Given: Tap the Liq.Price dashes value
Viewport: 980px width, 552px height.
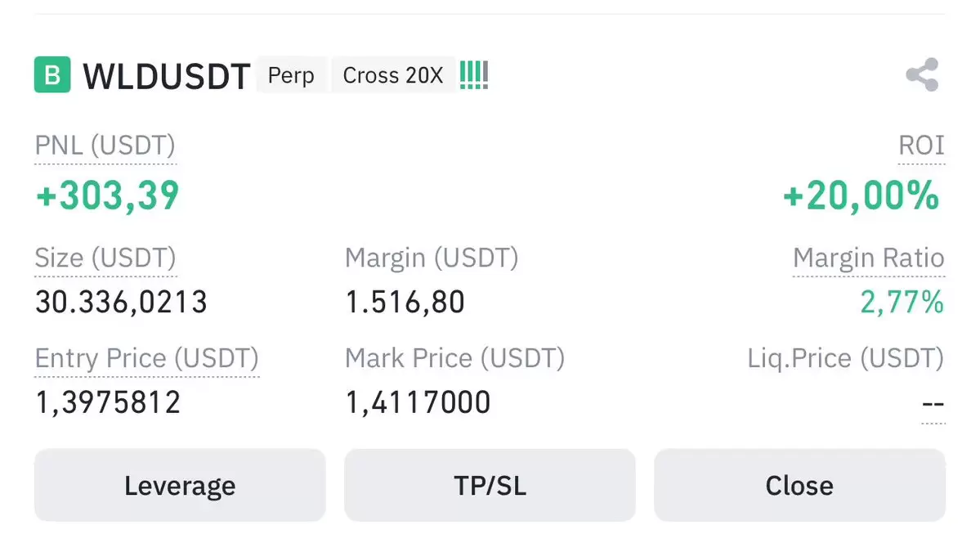Looking at the screenshot, I should [933, 404].
